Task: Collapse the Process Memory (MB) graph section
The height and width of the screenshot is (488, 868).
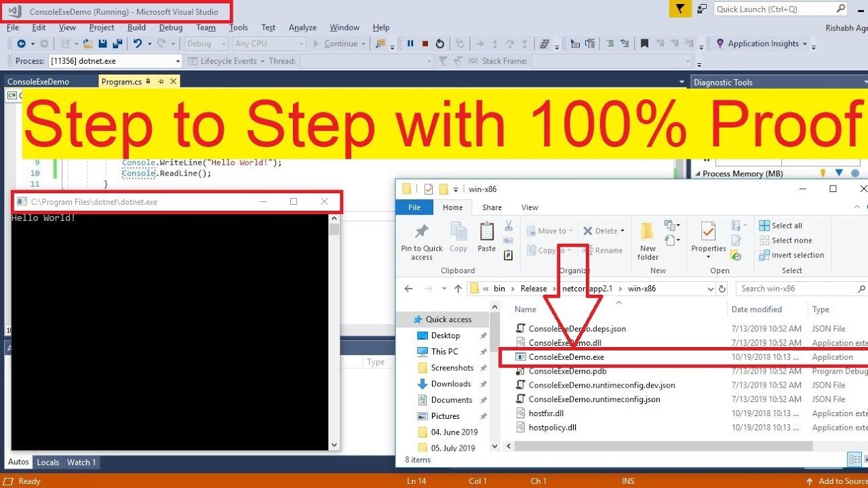Action: pos(698,174)
